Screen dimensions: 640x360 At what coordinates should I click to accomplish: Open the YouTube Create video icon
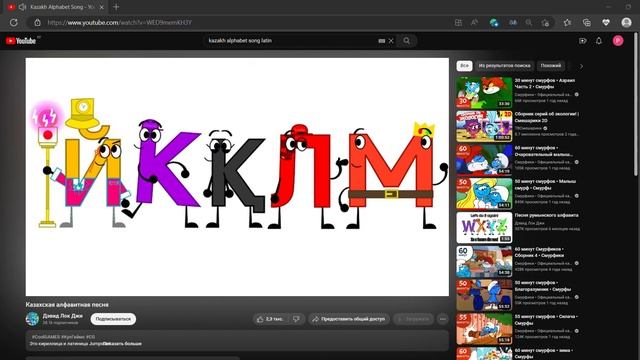click(582, 41)
